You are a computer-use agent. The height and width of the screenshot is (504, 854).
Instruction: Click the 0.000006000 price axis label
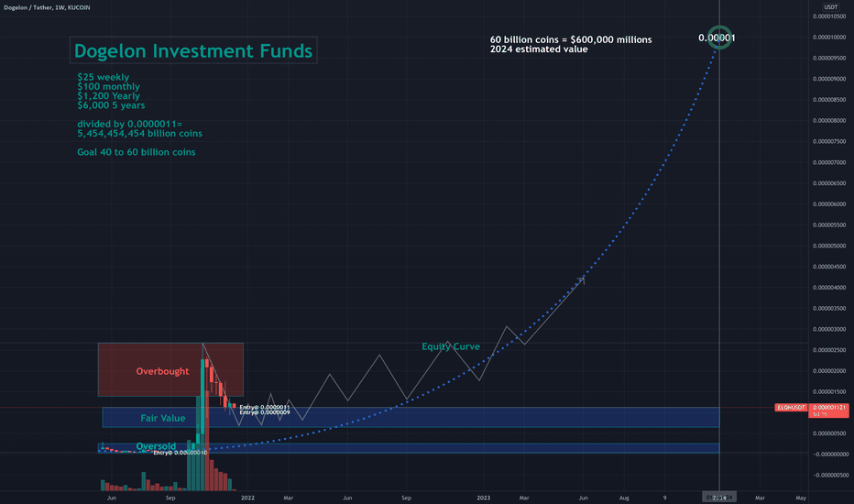pyautogui.click(x=829, y=203)
